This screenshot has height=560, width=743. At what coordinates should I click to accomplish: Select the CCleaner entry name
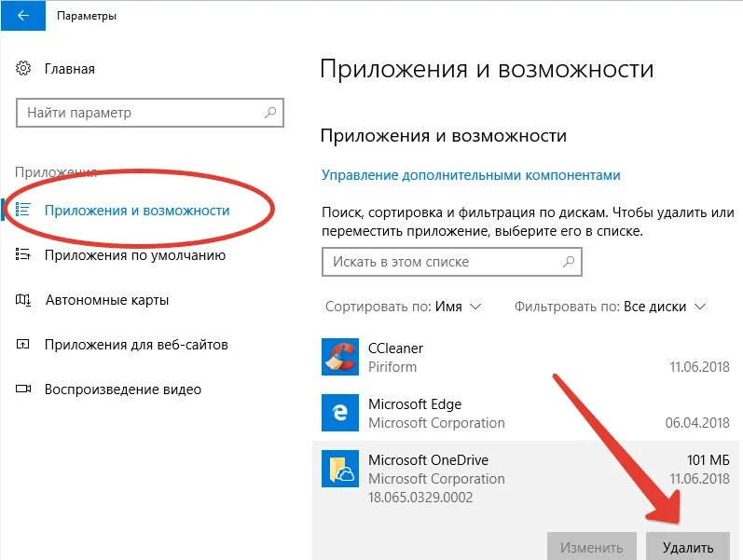(x=395, y=348)
